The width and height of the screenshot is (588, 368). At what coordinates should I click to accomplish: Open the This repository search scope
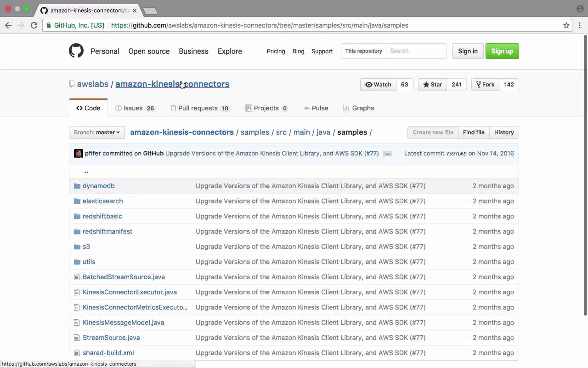click(x=363, y=51)
